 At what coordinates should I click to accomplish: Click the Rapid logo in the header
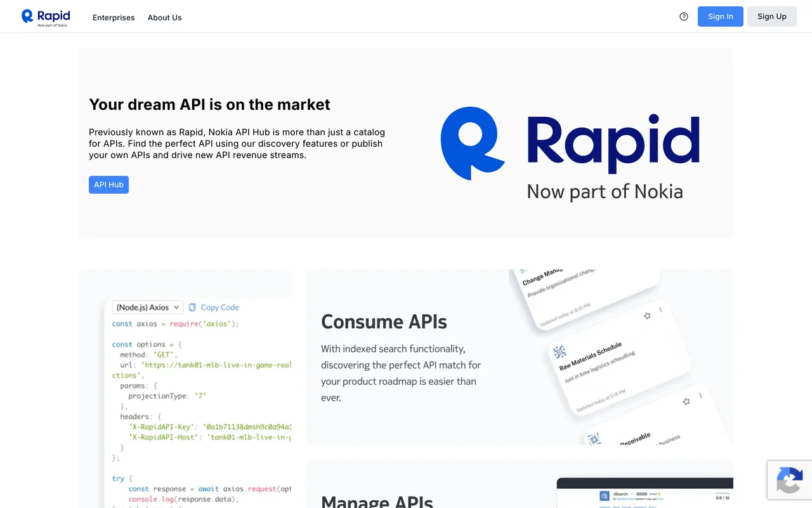pos(46,17)
